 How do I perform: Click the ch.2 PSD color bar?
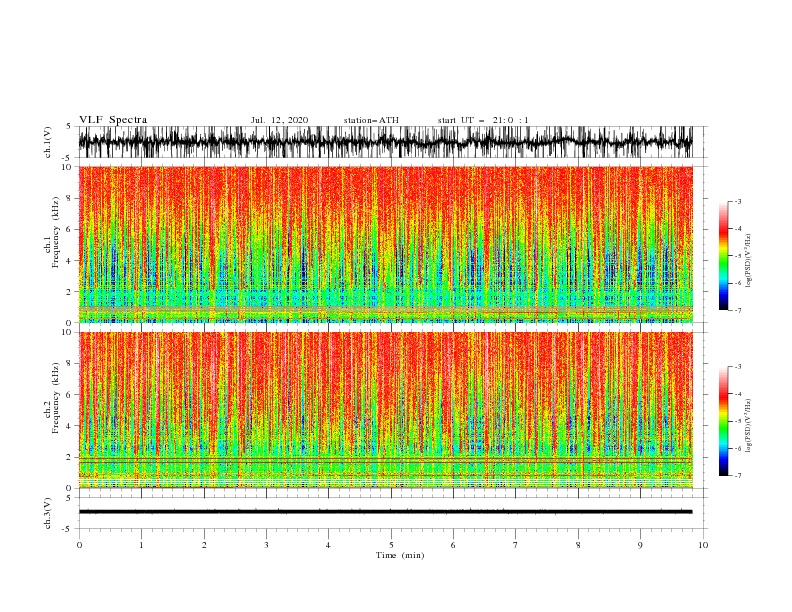point(723,421)
